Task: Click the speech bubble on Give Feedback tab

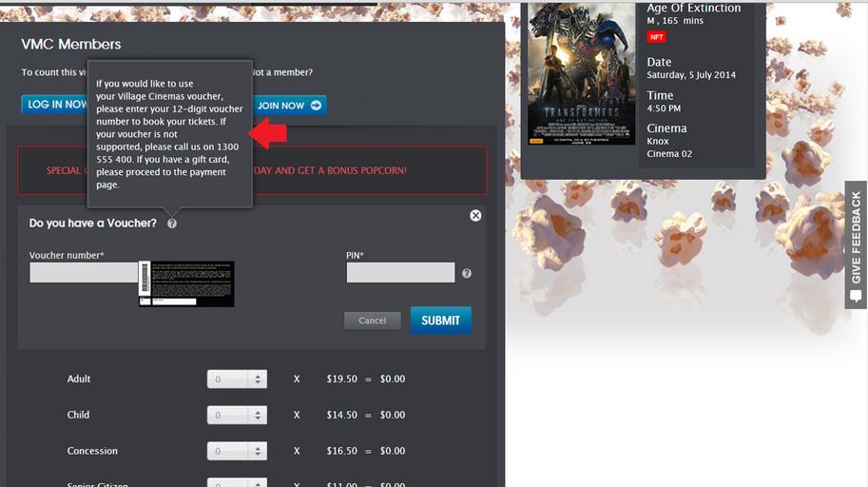Action: pyautogui.click(x=856, y=295)
